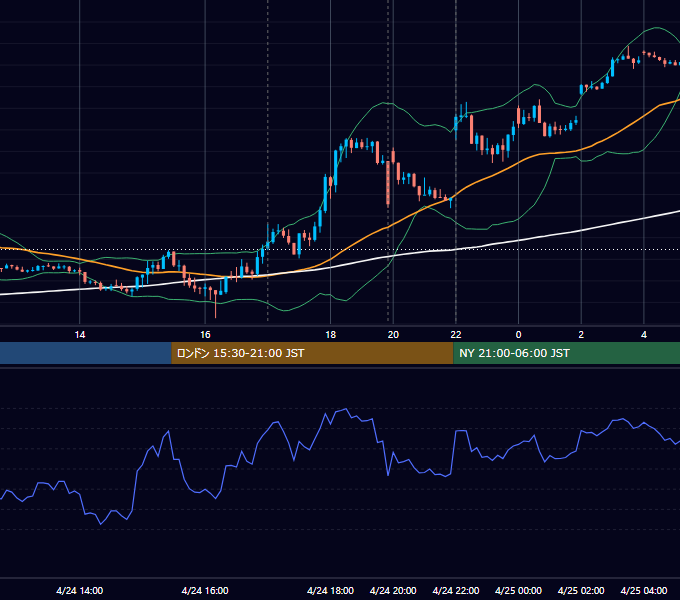Screen dimensions: 680x600
Task: Click the 2 hour label on price chart axis
Action: pyautogui.click(x=581, y=335)
